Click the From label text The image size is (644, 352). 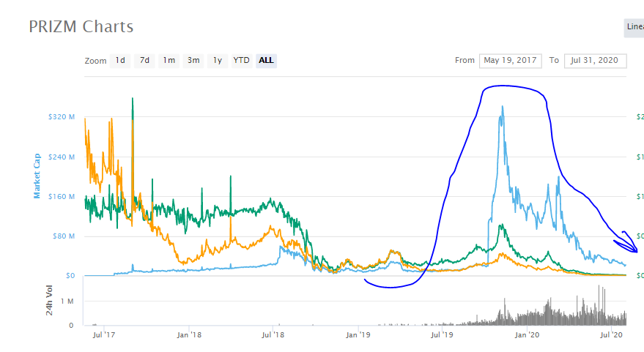465,60
